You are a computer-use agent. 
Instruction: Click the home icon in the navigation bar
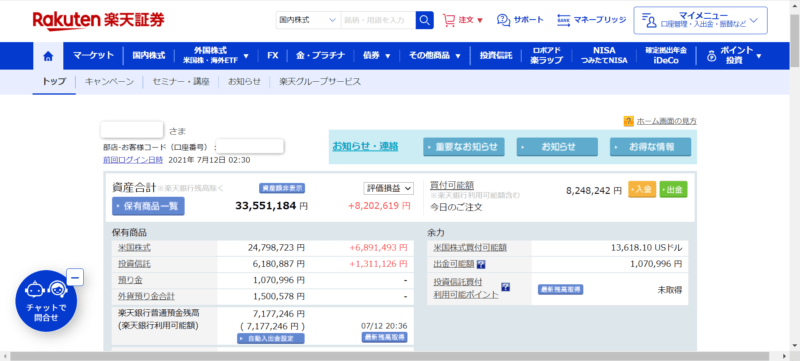[48, 56]
